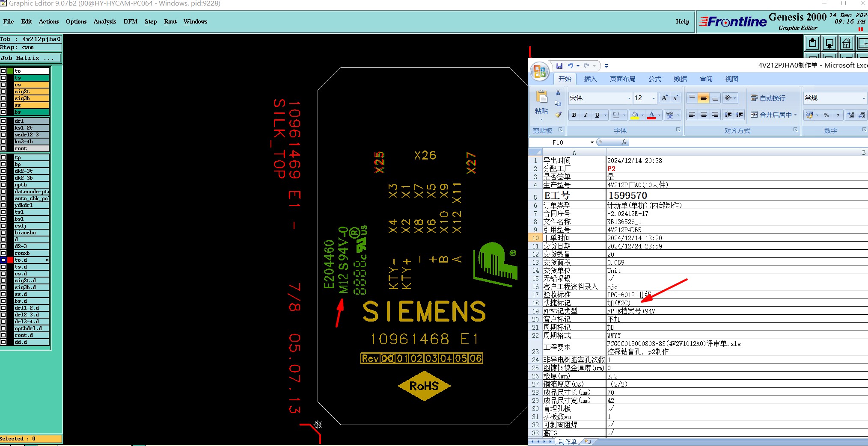
Task: Toggle checkbox for layer sig2t
Action: pos(3,92)
